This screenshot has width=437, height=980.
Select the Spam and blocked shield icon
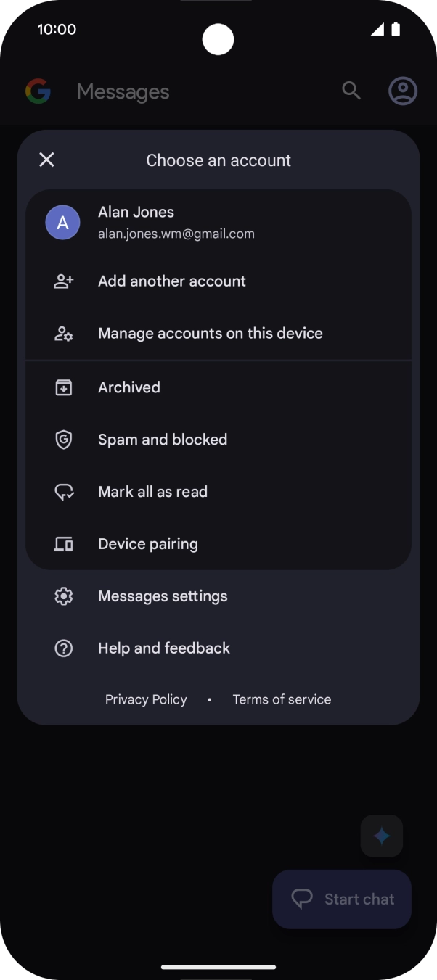point(63,440)
